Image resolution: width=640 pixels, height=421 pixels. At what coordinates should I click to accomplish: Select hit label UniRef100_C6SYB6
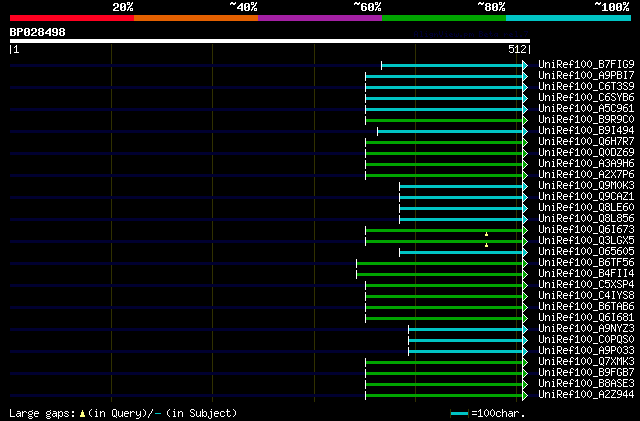(586, 97)
